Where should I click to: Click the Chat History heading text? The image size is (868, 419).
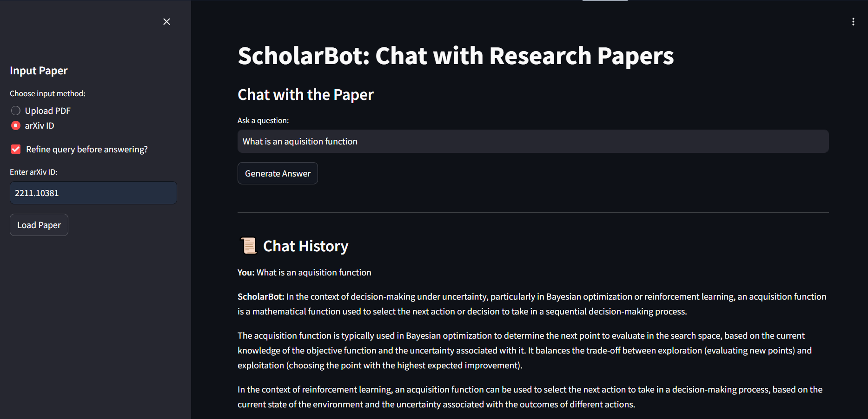click(x=305, y=246)
